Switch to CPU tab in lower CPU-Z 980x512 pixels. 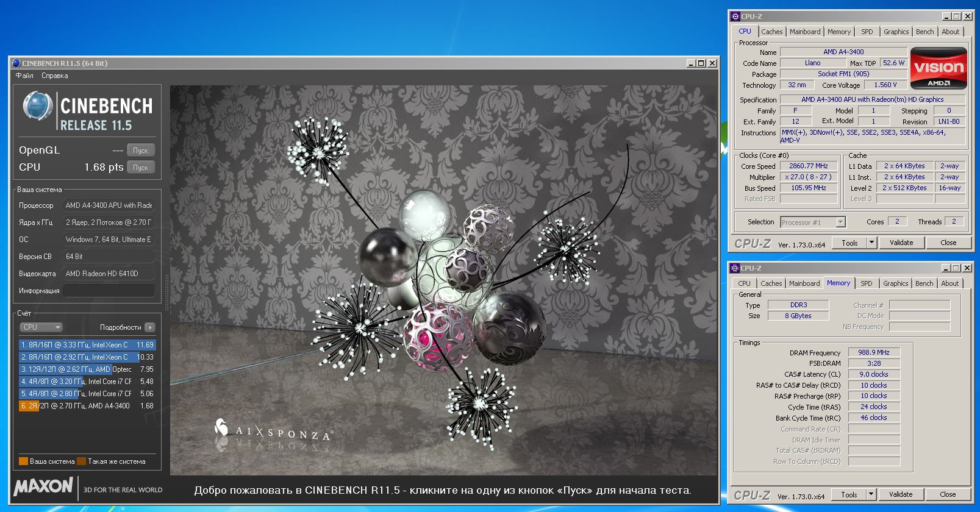click(744, 283)
